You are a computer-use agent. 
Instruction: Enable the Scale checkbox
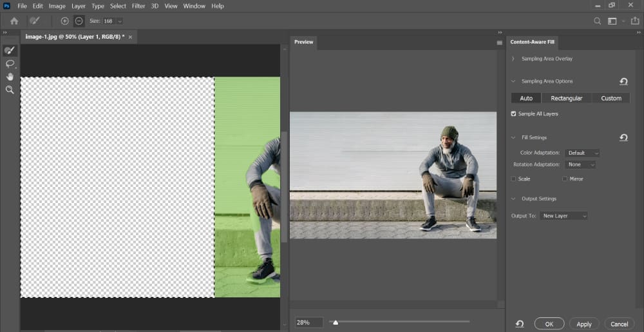[x=513, y=179]
